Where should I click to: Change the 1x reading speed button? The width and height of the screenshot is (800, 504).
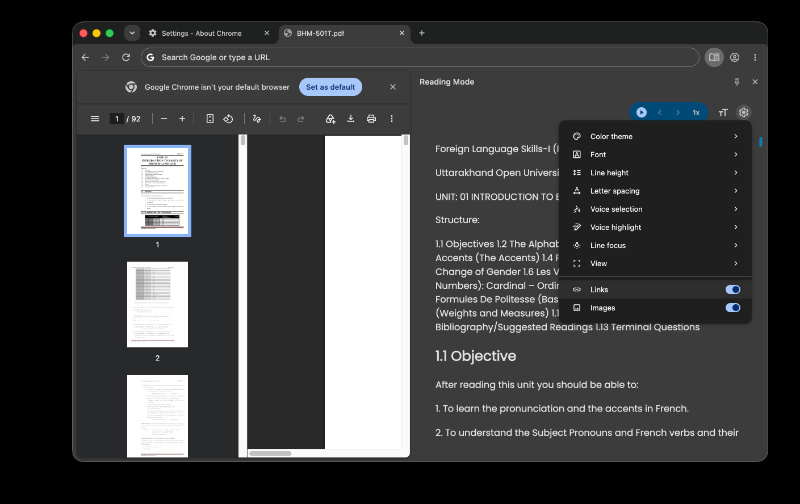point(696,112)
